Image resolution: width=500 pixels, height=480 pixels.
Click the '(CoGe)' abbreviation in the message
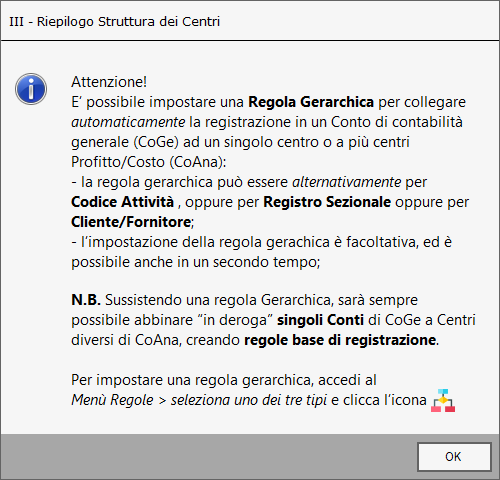click(x=156, y=142)
